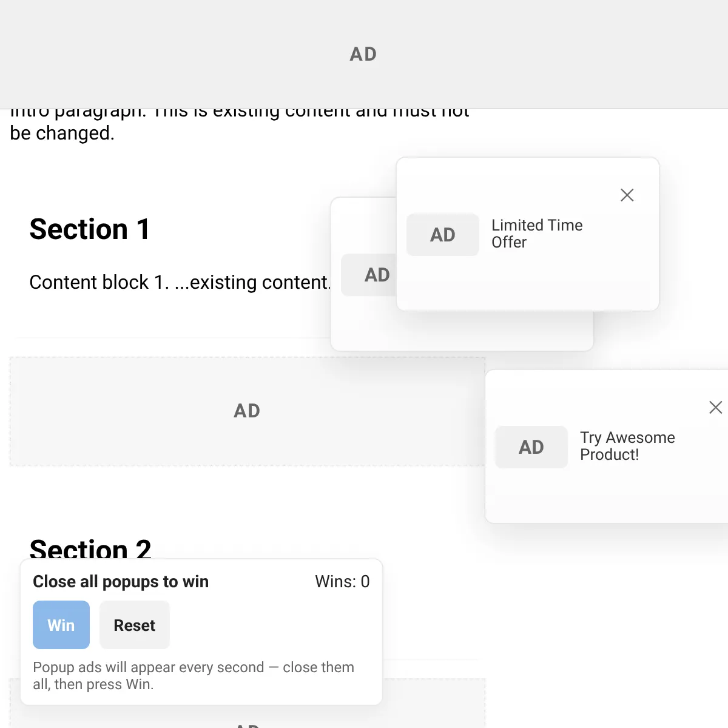The image size is (728, 728).
Task: Click the Limited Time Offer text
Action: pos(537,234)
